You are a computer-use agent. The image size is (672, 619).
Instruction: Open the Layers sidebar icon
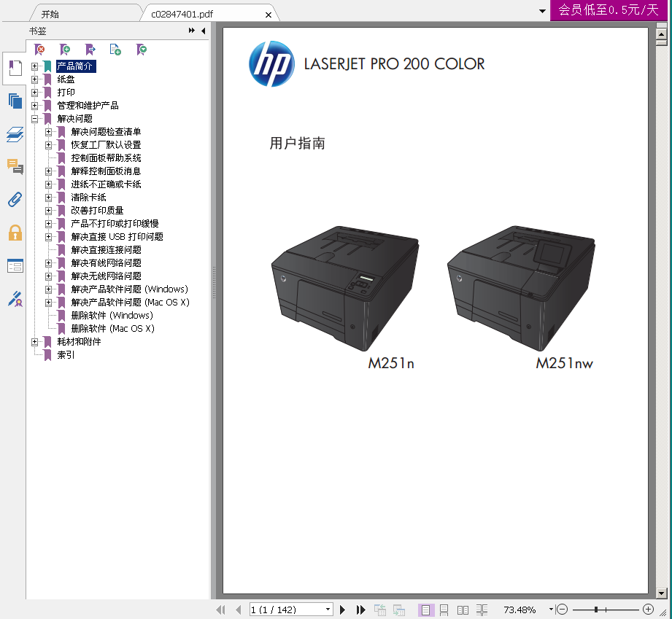[15, 134]
